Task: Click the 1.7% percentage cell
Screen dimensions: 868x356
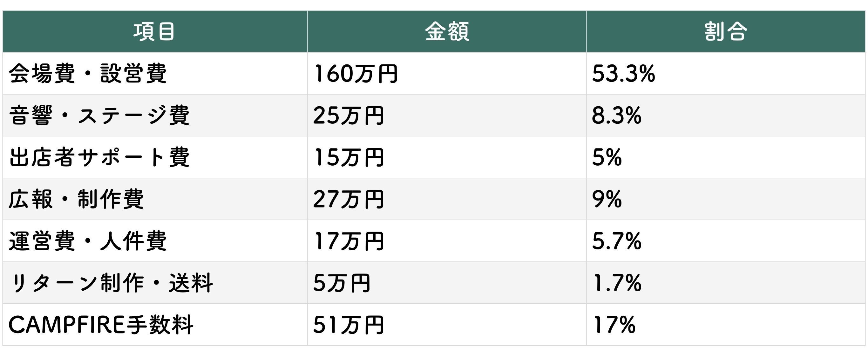Action: point(617,283)
